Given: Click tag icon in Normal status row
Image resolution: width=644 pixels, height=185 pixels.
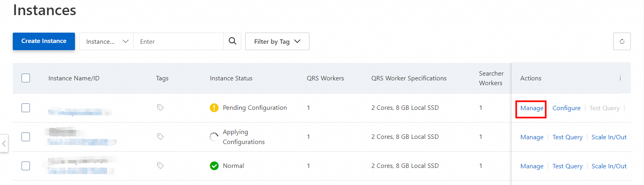Looking at the screenshot, I should point(160,166).
